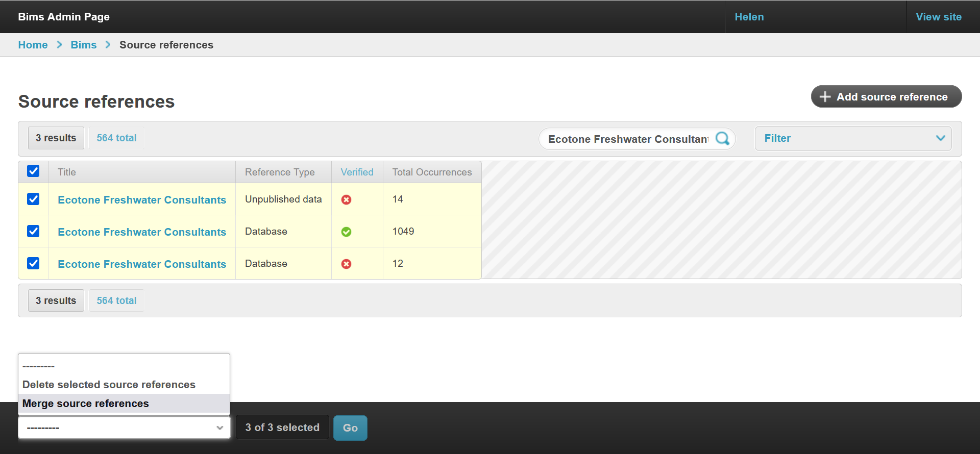Toggle the select-all checkbox in table header
980x454 pixels.
(x=33, y=171)
